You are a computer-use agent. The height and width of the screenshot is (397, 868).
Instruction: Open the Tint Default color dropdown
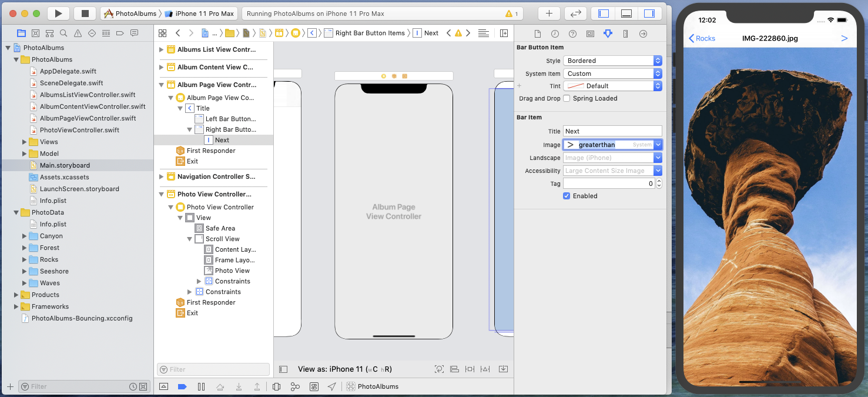612,86
